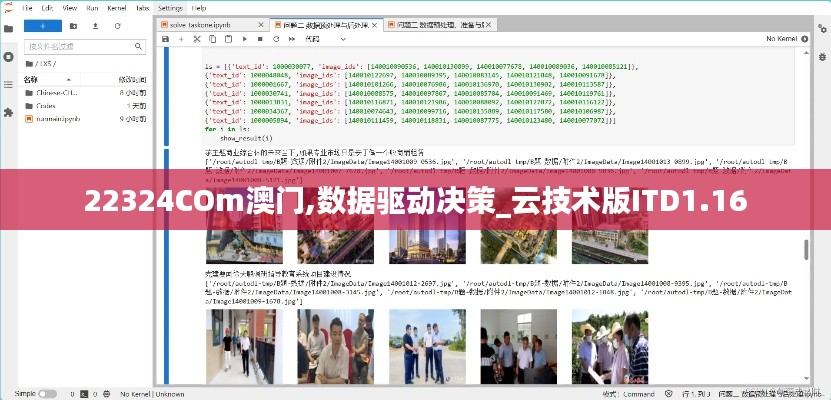Viewport: 831px width, 400px height.
Task: Toggle the Simple interface switch
Action: pos(47,394)
